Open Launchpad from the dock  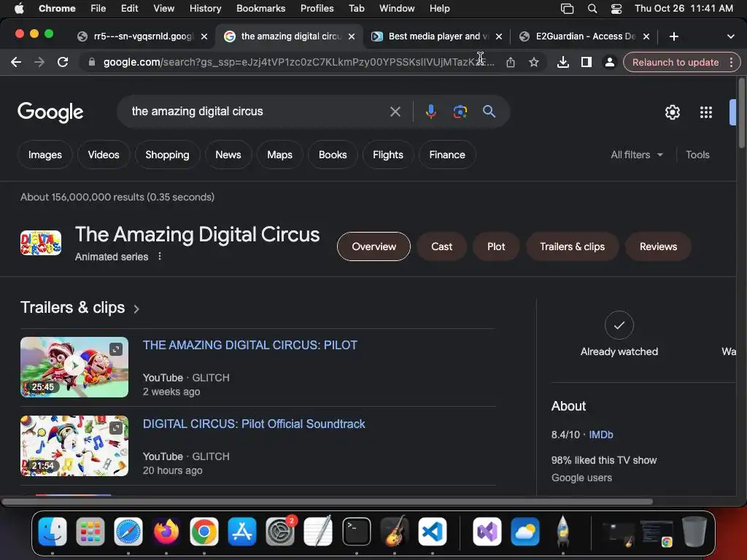(90, 532)
